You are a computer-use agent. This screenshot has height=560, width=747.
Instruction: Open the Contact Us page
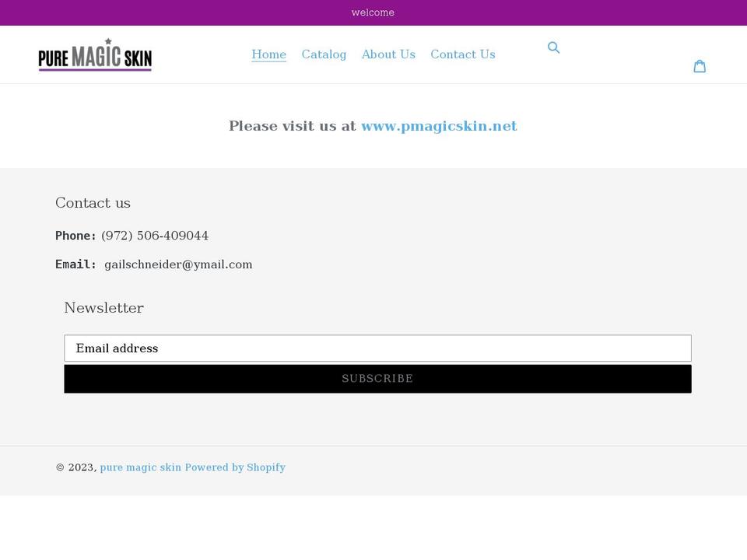click(x=462, y=54)
